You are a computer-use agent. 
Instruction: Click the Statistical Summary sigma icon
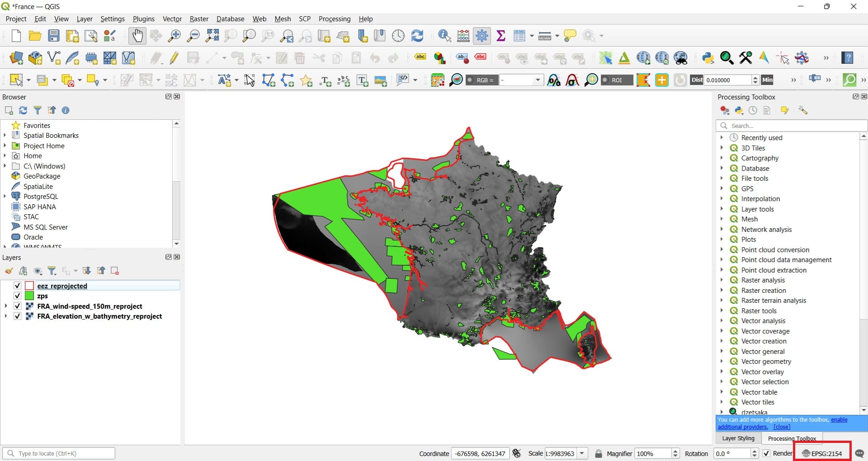[501, 36]
